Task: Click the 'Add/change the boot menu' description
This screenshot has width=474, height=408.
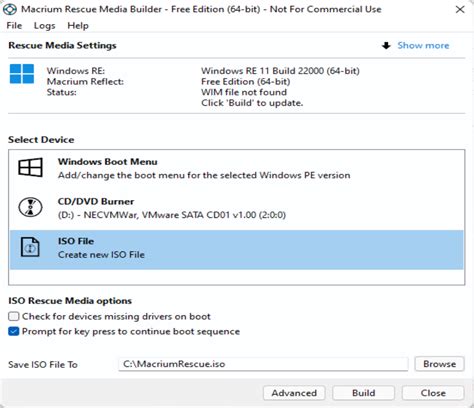Action: pyautogui.click(x=204, y=175)
